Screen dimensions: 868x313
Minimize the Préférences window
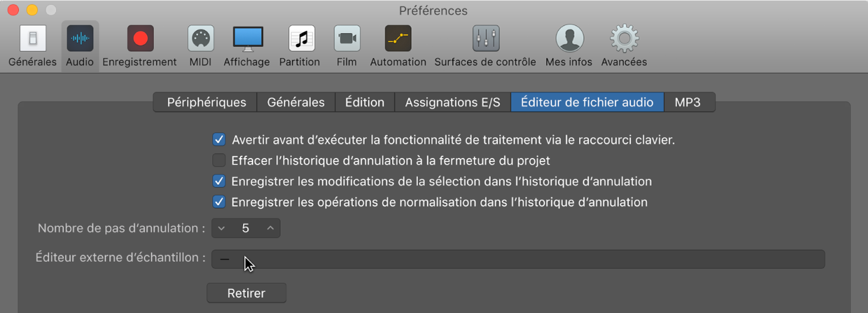click(x=33, y=10)
